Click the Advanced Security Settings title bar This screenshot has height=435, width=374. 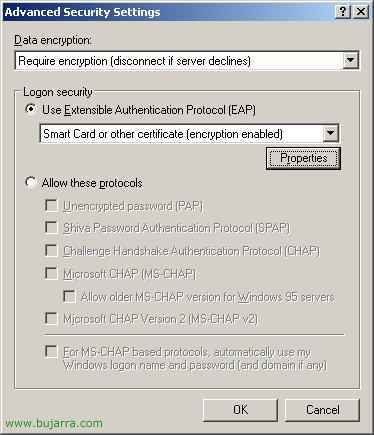click(168, 12)
